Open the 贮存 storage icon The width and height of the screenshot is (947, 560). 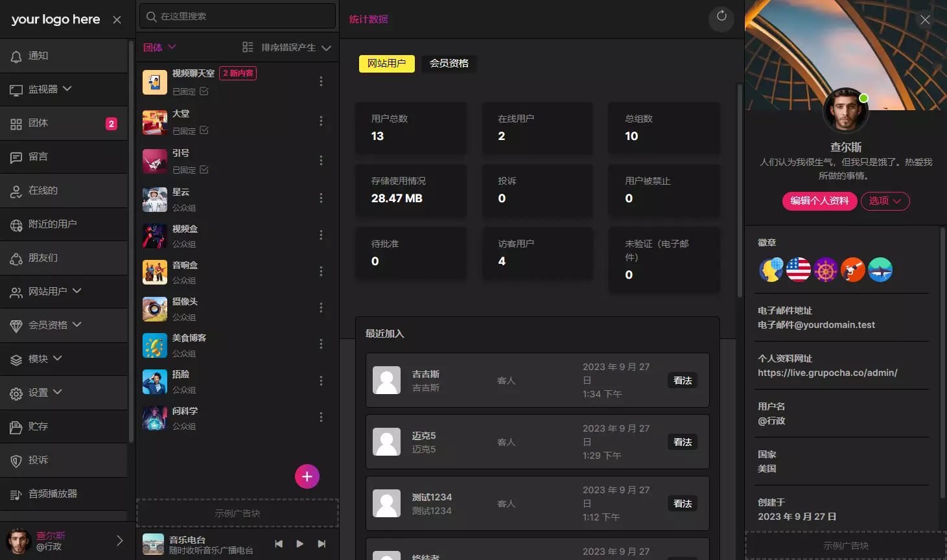16,427
